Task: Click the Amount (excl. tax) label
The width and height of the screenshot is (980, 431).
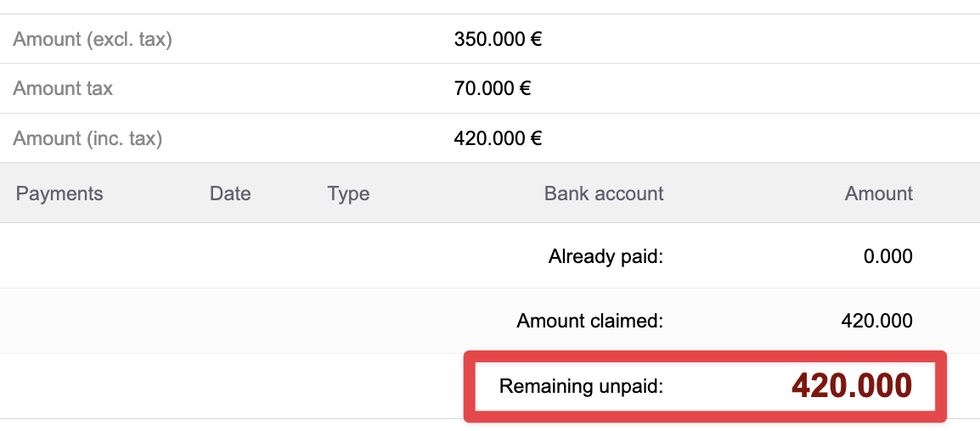Action: pyautogui.click(x=93, y=39)
